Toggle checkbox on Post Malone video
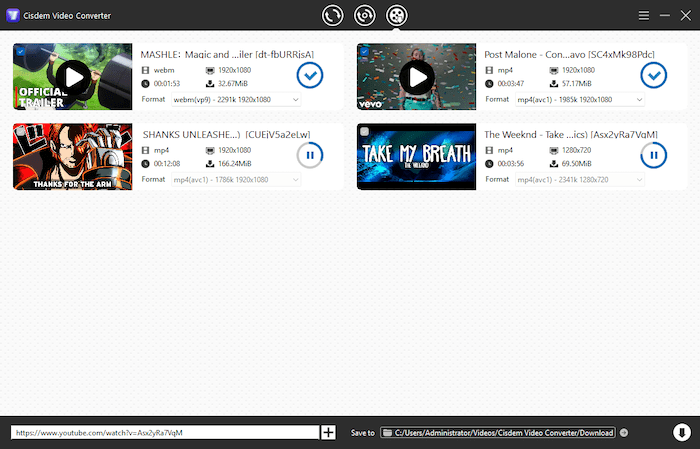 (364, 51)
